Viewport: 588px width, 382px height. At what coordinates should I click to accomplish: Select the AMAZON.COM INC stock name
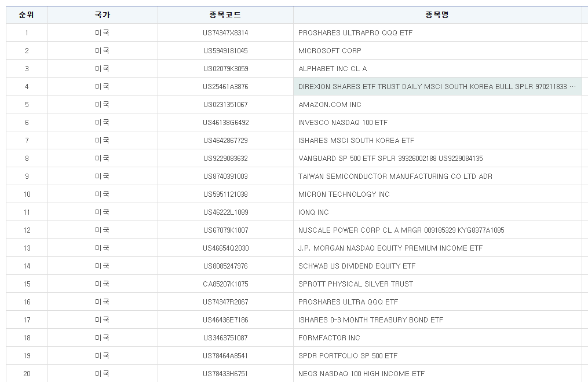click(x=330, y=105)
